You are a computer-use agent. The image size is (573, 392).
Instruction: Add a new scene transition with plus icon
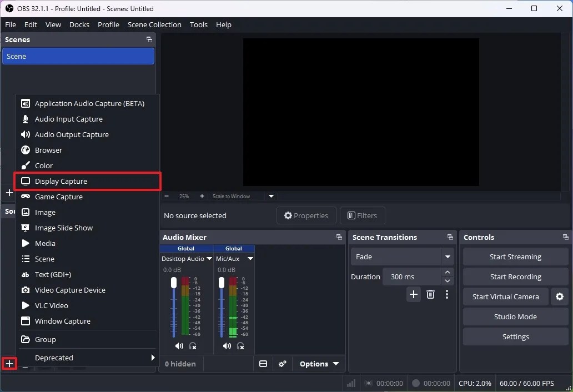413,294
